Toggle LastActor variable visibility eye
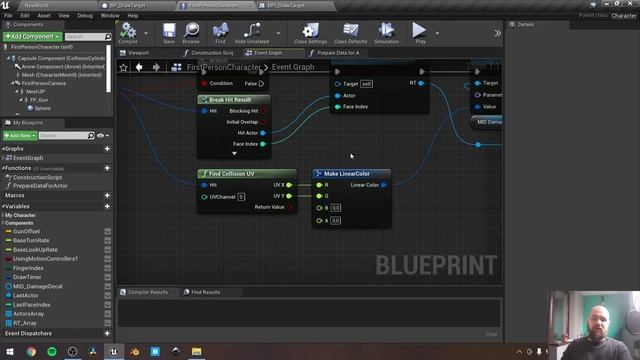Viewport: 640px width, 360px height. pyautogui.click(x=108, y=296)
